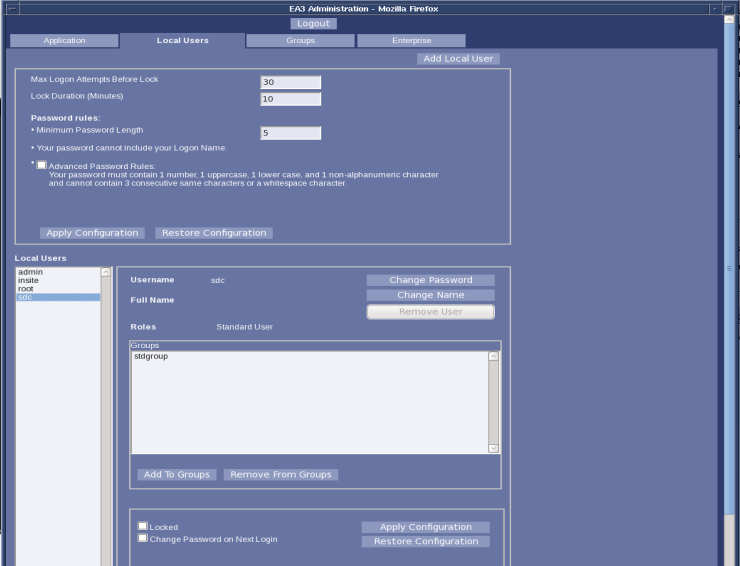Click Groups list scrollbar up arrow
Viewport: 740px width, 566px height.
click(493, 356)
